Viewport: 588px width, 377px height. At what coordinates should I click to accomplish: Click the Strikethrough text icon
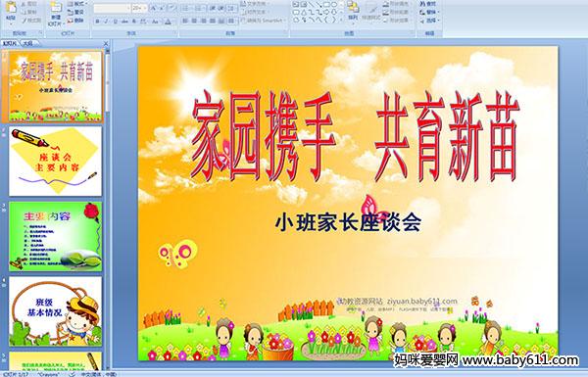[x=124, y=22]
